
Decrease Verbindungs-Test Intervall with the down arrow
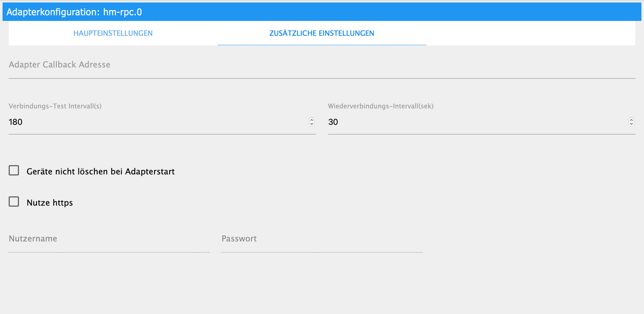(311, 125)
